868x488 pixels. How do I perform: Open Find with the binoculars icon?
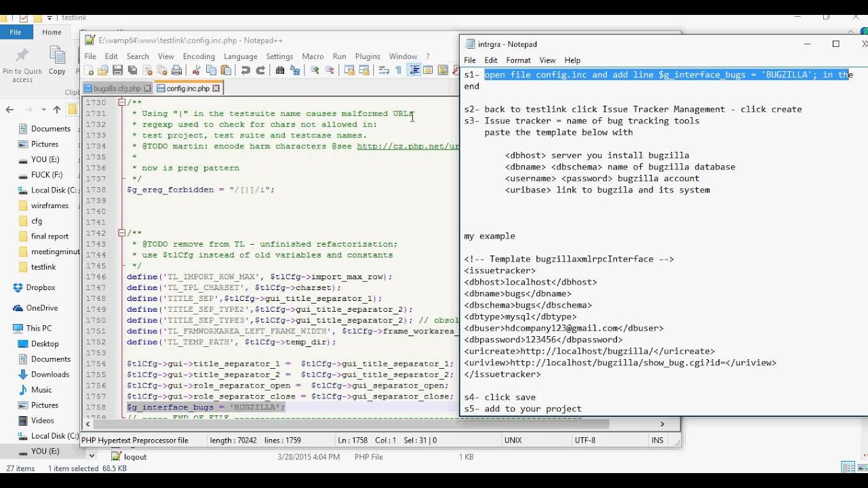click(x=280, y=70)
